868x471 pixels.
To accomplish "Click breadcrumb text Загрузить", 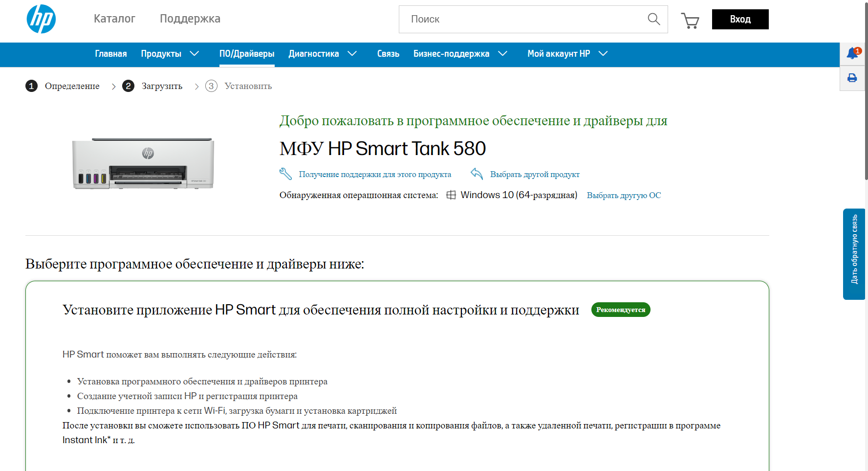I will pos(162,86).
